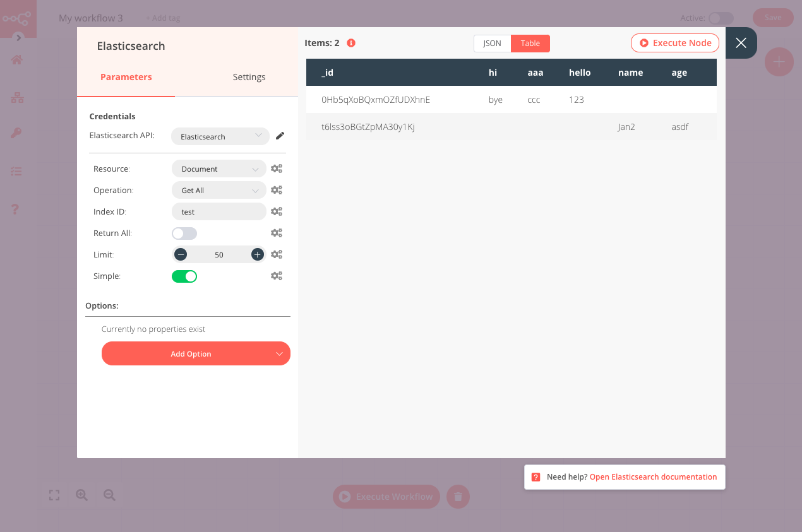Increment the Limit value with the plus control
This screenshot has width=802, height=532.
click(257, 254)
